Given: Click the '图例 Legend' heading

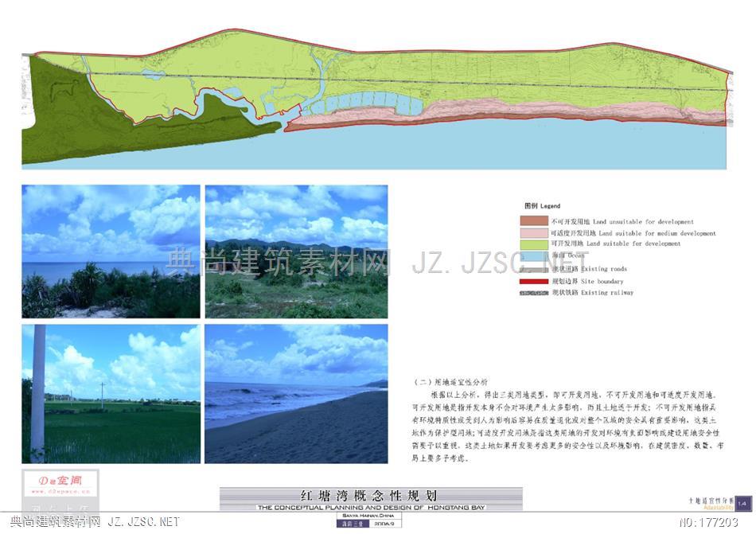Looking at the screenshot, I should (543, 206).
